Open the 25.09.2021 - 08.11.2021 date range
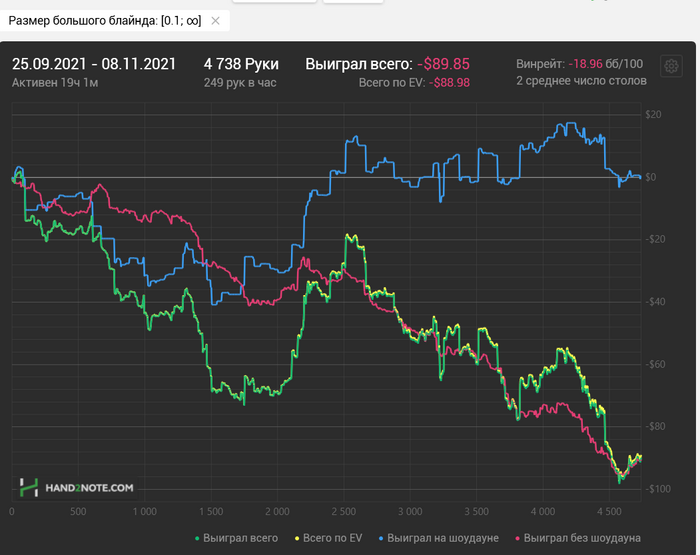The height and width of the screenshot is (555, 700). click(x=94, y=63)
